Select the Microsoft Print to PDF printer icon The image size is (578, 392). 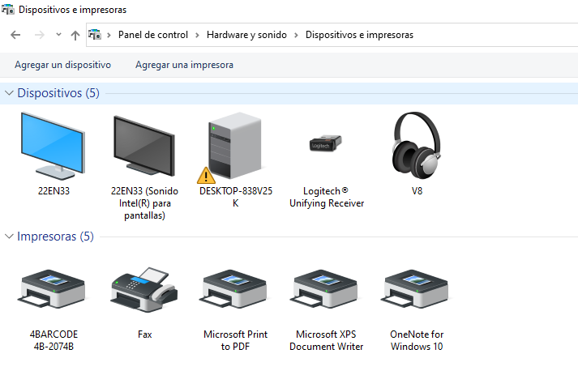[233, 289]
